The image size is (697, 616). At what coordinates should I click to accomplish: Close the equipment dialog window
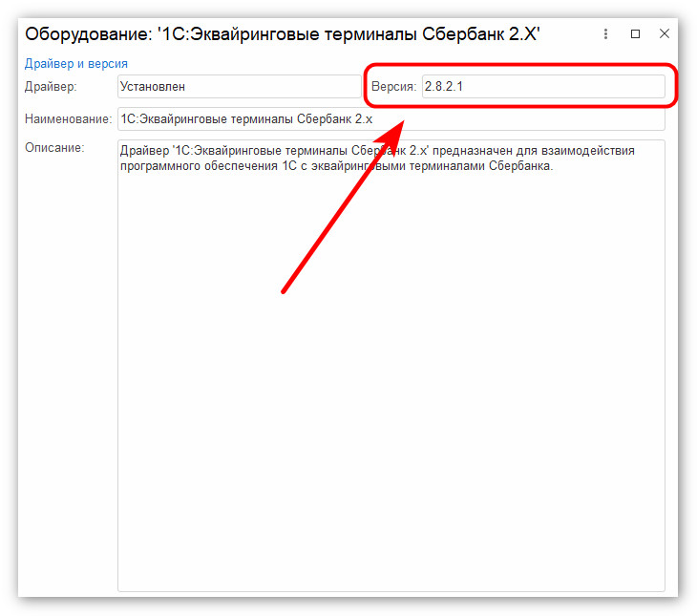(665, 33)
